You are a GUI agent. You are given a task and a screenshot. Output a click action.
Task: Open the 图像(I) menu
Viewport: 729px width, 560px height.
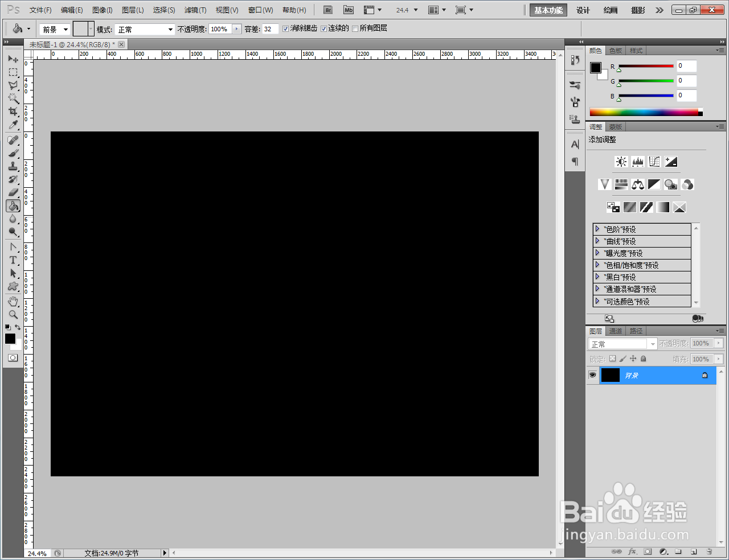(x=103, y=10)
